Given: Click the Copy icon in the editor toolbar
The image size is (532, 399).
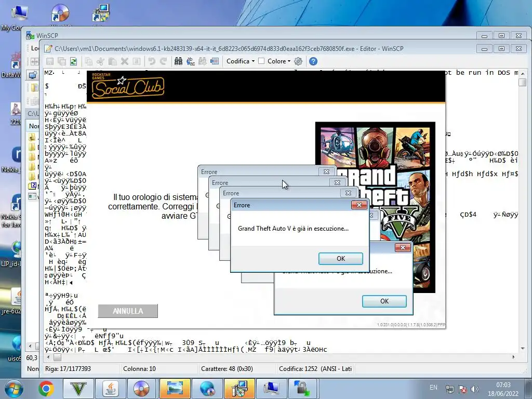Looking at the screenshot, I should click(x=88, y=61).
